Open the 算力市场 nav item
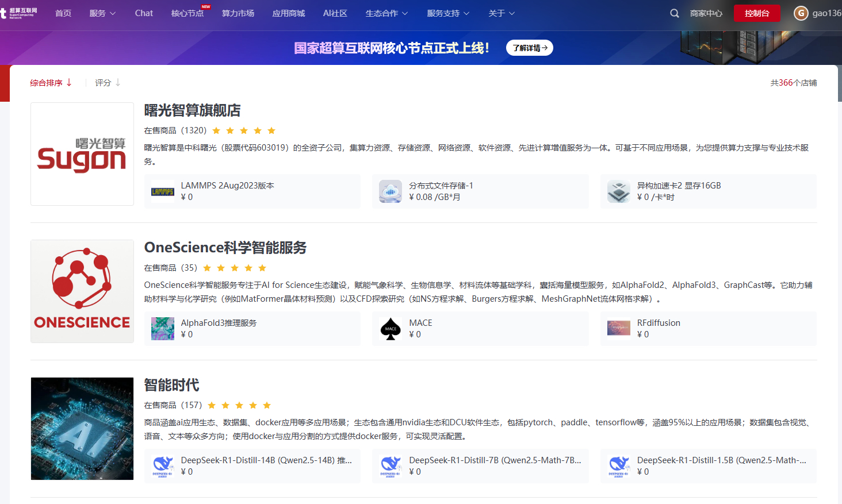 tap(238, 13)
